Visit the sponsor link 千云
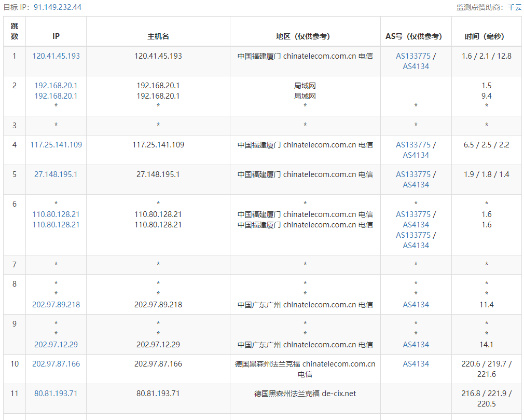Image resolution: width=524 pixels, height=420 pixels. pyautogui.click(x=514, y=7)
